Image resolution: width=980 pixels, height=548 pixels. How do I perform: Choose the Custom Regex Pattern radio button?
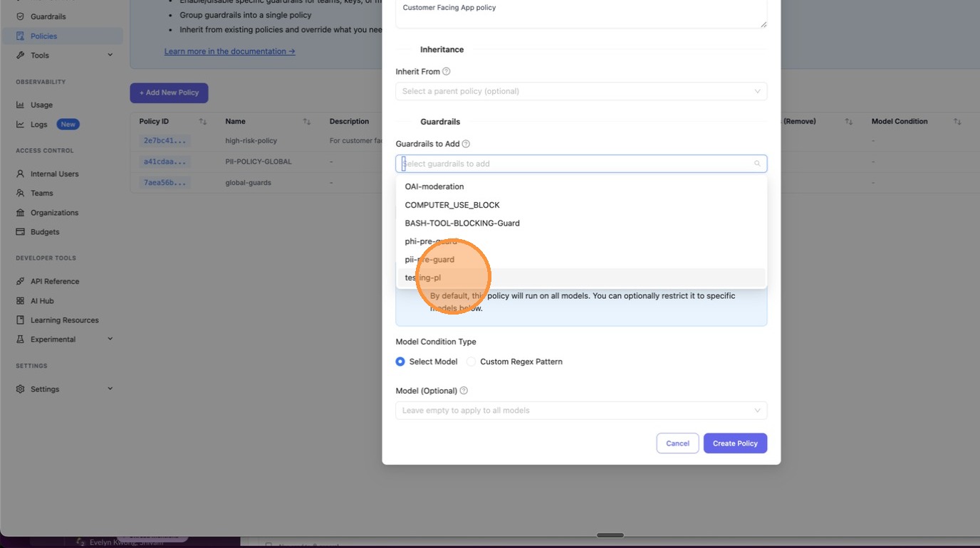471,362
